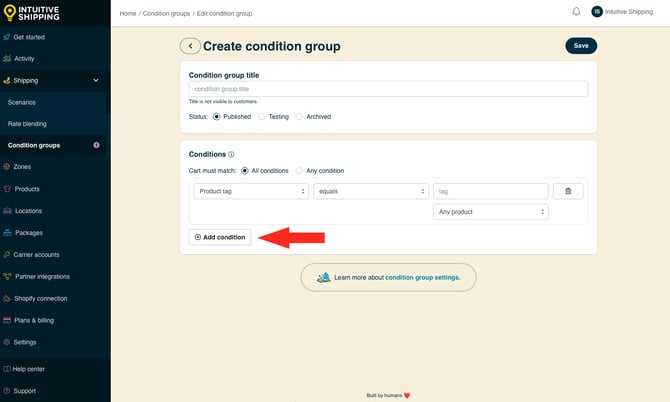Open the Intuitive Shipping account name
The height and width of the screenshot is (402, 670).
coord(629,12)
